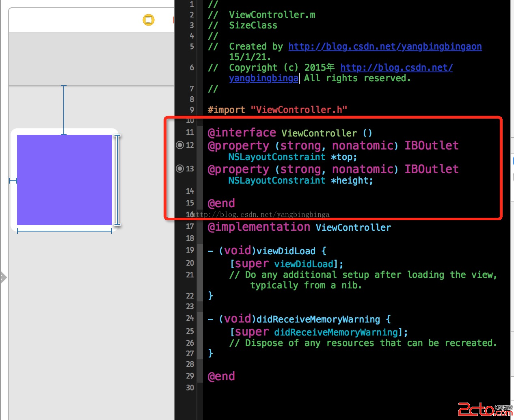The image size is (514, 420).
Task: Click the first NSLayoutConstraint type name
Action: coord(276,157)
